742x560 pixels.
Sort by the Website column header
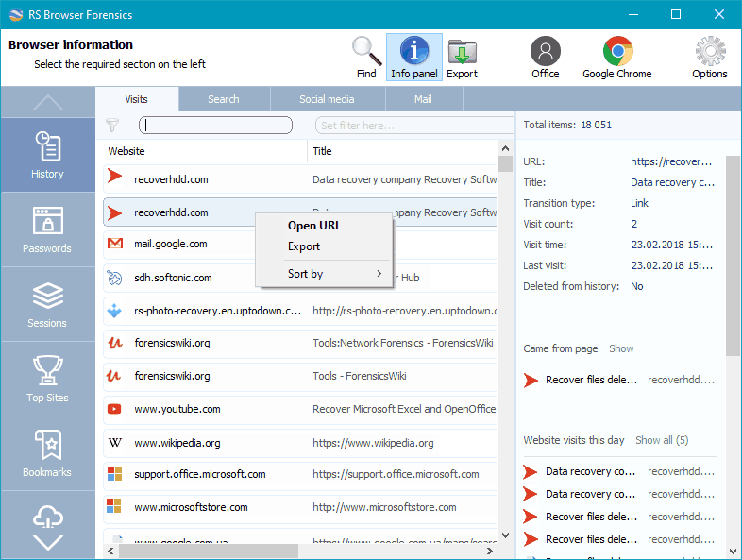pyautogui.click(x=126, y=151)
